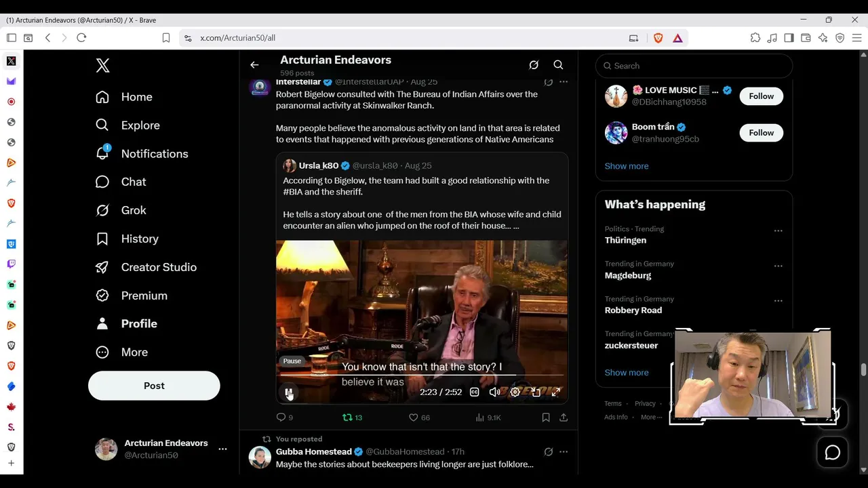Open the #BIA hashtag in quoted post
868x488 pixels.
[293, 192]
